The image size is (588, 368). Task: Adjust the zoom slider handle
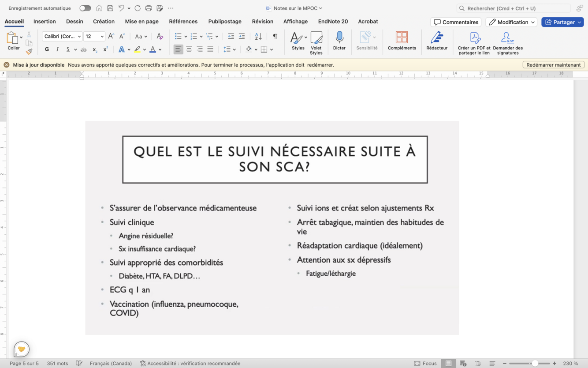coord(535,364)
